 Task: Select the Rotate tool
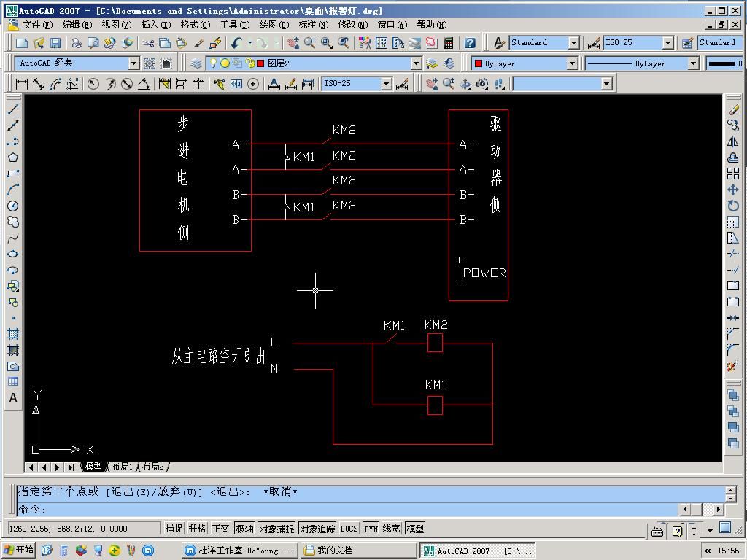pyautogui.click(x=733, y=206)
